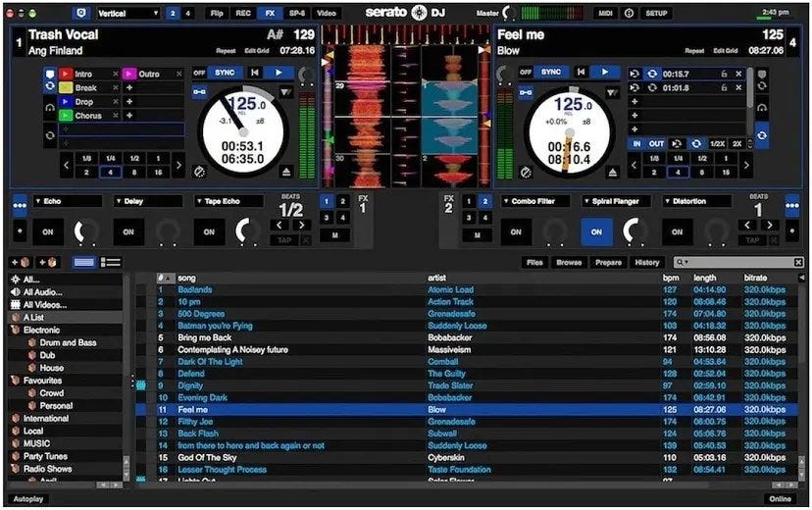Double the loop length with 2X
812x510 pixels.
pos(736,143)
